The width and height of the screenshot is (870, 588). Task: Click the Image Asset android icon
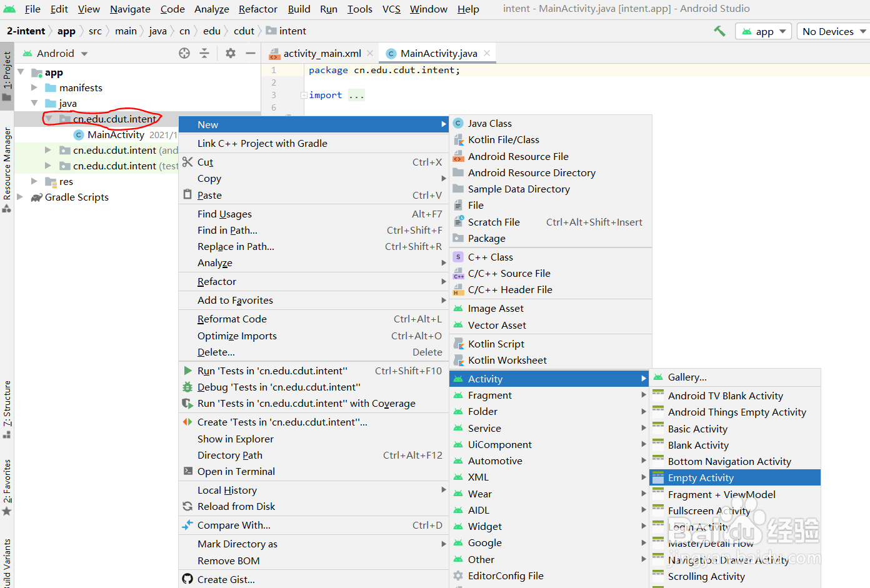click(x=458, y=309)
